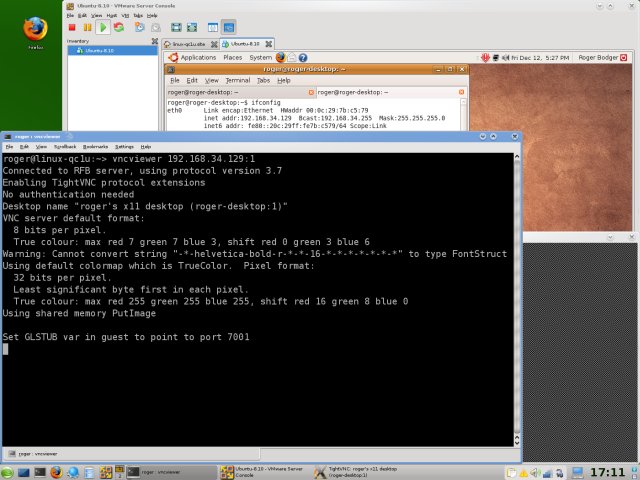Open the volume mixer from the system tray
The height and width of the screenshot is (480, 640).
coord(535,473)
